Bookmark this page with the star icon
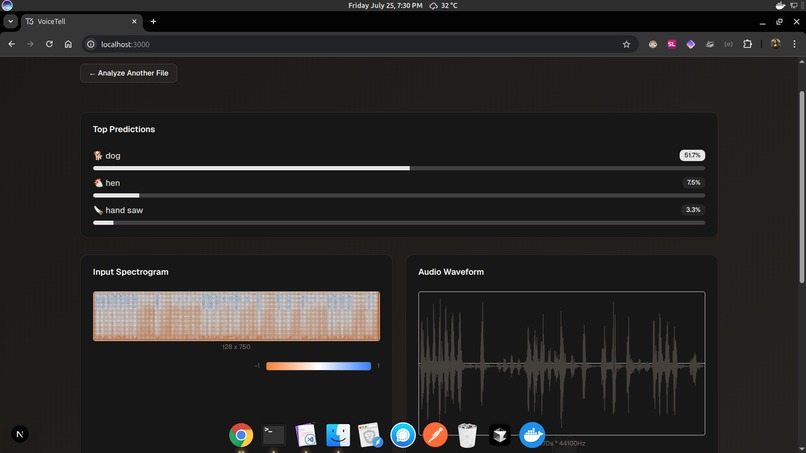The height and width of the screenshot is (453, 806). tap(626, 44)
